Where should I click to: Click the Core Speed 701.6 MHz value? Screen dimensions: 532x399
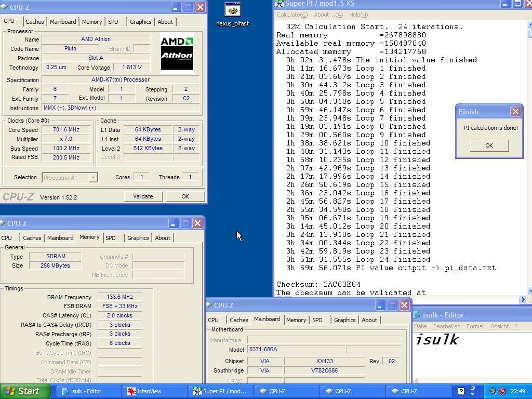point(66,129)
